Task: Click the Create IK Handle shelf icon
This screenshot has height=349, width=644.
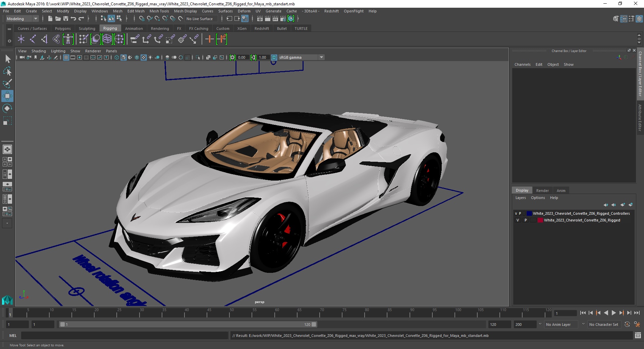Action: [45, 39]
